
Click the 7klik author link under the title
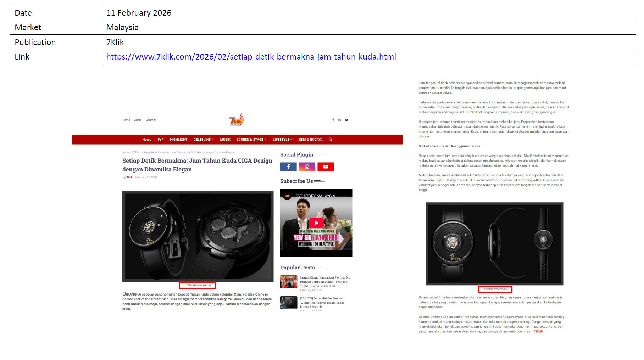coord(129,178)
